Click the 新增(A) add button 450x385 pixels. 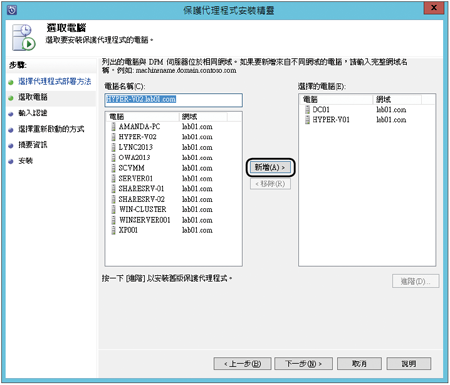pos(270,167)
